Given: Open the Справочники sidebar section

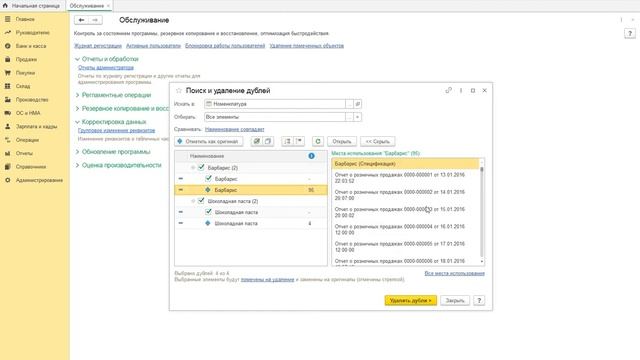Looking at the screenshot, I should tap(31, 167).
